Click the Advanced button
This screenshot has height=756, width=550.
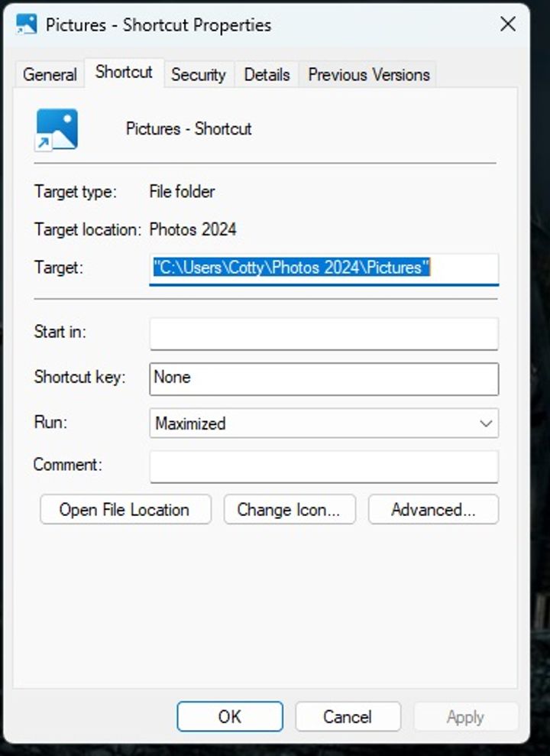(433, 510)
